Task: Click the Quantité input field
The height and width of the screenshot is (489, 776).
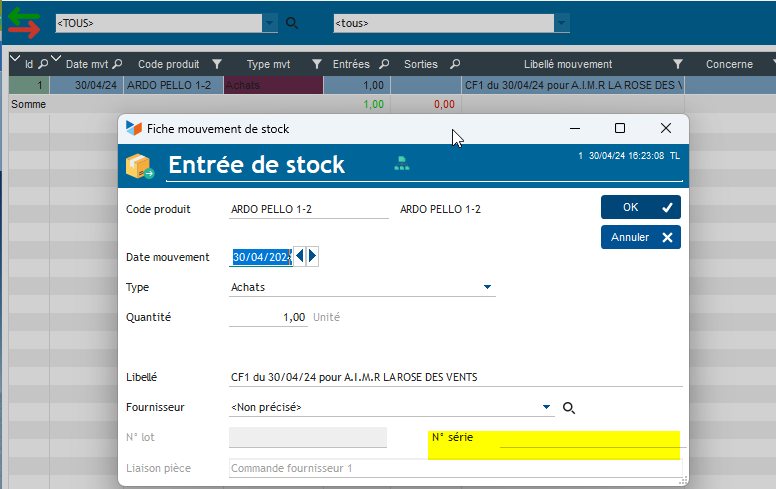Action: point(268,317)
